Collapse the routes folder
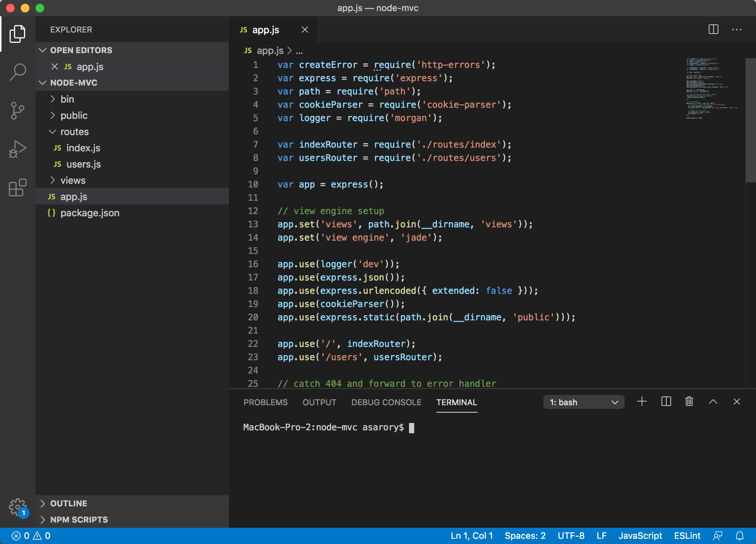Image resolution: width=756 pixels, height=544 pixels. tap(75, 132)
